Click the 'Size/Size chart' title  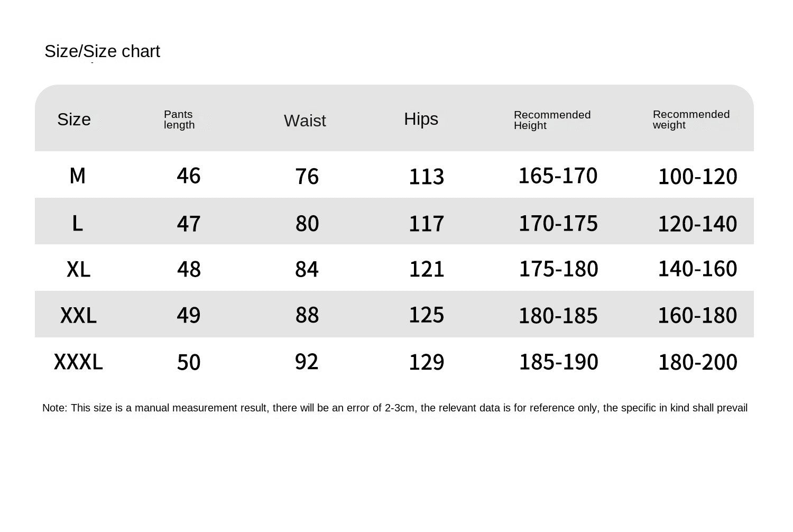(102, 51)
